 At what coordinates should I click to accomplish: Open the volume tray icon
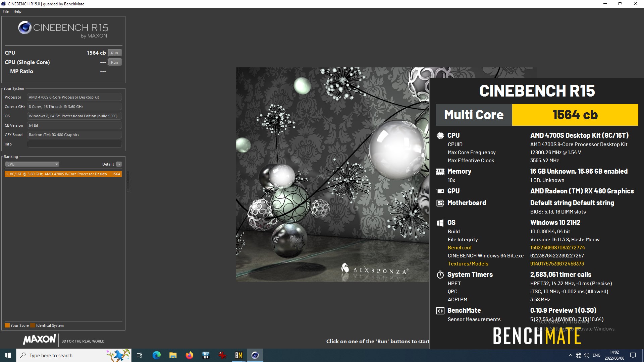(x=587, y=355)
